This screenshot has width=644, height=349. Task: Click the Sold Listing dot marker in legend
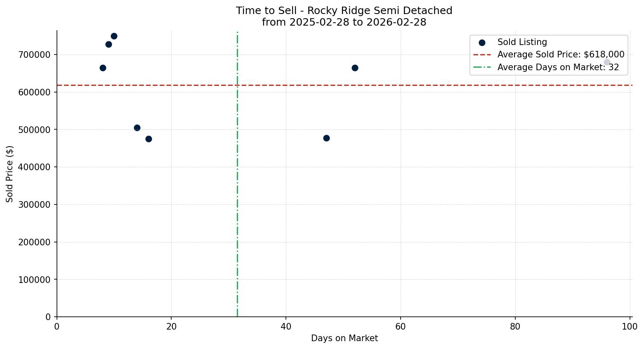[x=482, y=43]
